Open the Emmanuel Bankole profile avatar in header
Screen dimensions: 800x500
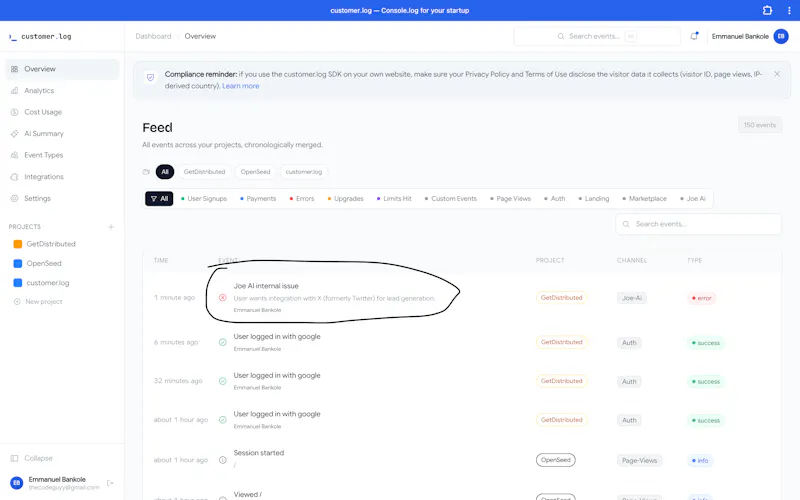(781, 36)
